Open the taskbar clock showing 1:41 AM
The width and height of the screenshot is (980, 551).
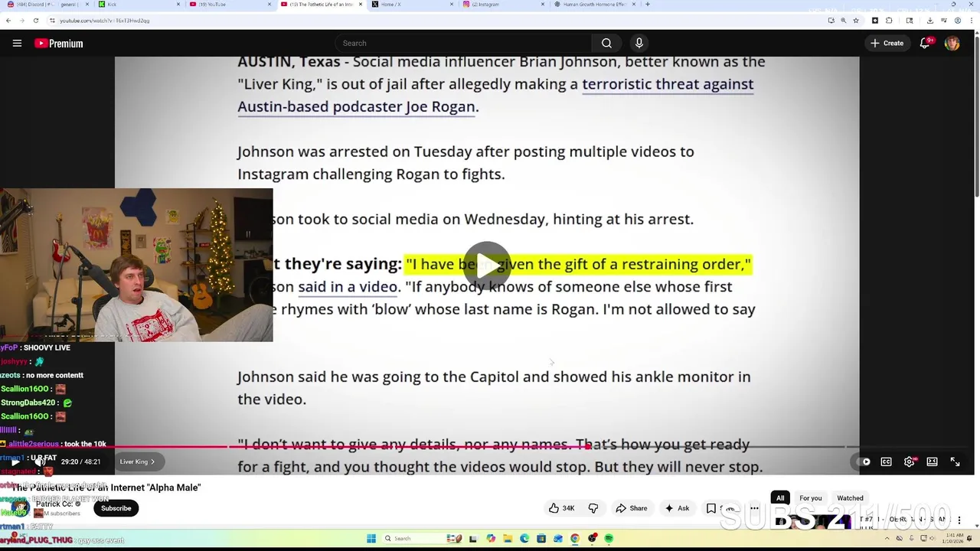954,539
